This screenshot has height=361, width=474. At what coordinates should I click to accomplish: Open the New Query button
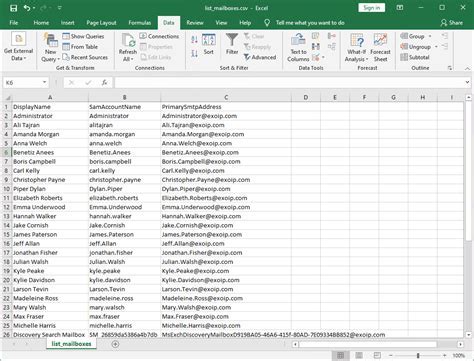[50, 47]
